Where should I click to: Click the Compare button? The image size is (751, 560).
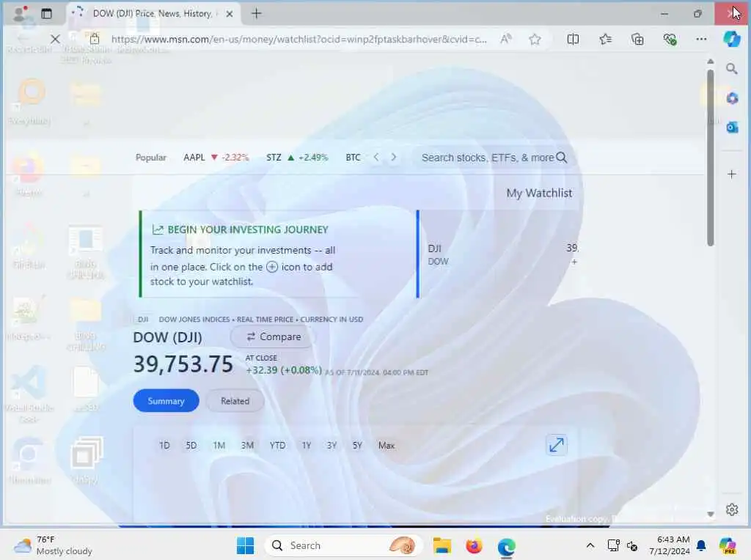tap(273, 337)
